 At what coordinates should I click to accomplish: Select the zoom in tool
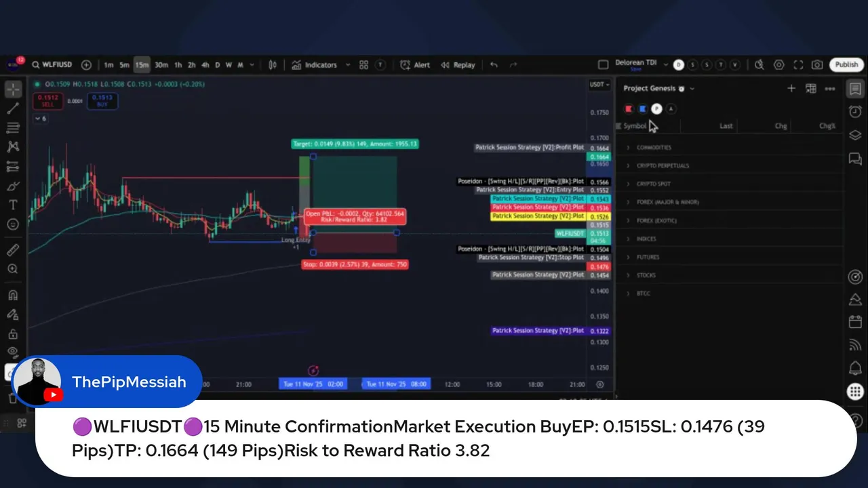click(x=13, y=269)
